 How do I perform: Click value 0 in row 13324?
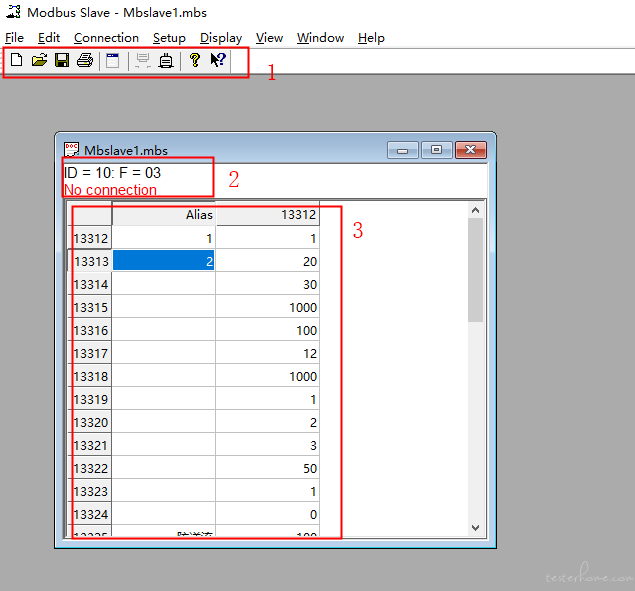[267, 514]
